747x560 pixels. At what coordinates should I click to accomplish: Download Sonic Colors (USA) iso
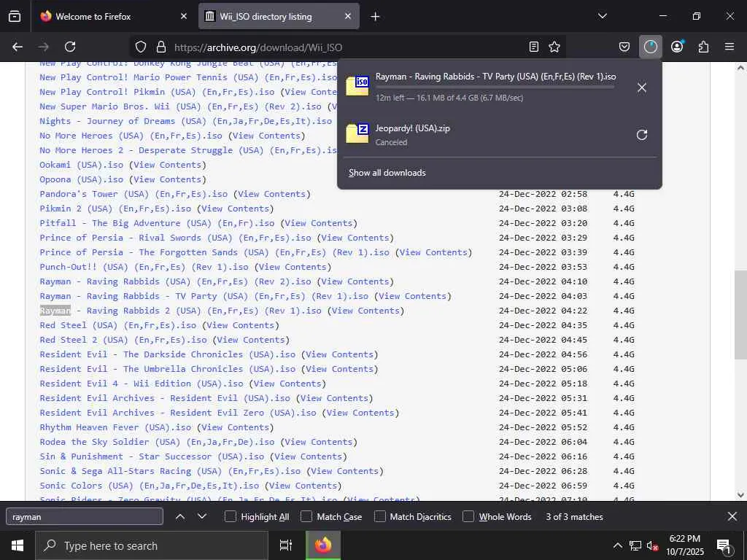pyautogui.click(x=149, y=486)
